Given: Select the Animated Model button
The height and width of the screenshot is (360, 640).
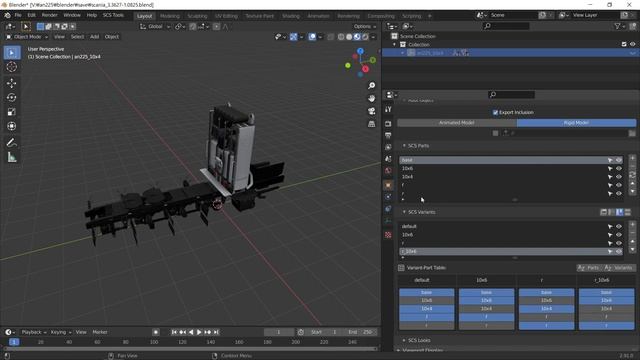Looking at the screenshot, I should [x=457, y=123].
